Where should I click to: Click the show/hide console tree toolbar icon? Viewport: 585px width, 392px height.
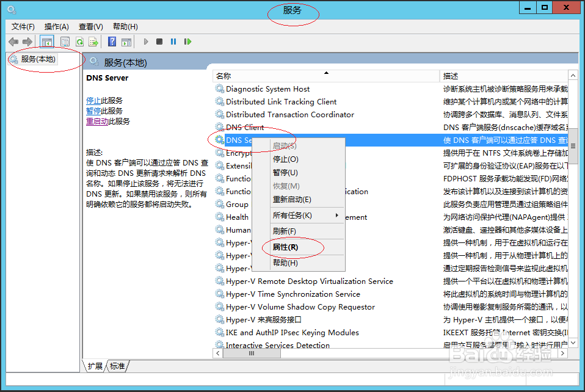(46, 42)
